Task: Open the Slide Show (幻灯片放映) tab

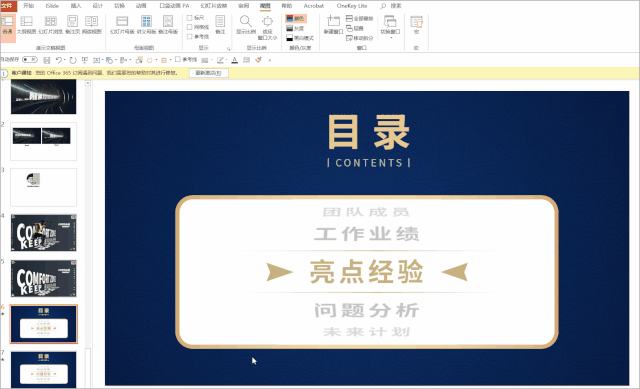Action: [214, 6]
